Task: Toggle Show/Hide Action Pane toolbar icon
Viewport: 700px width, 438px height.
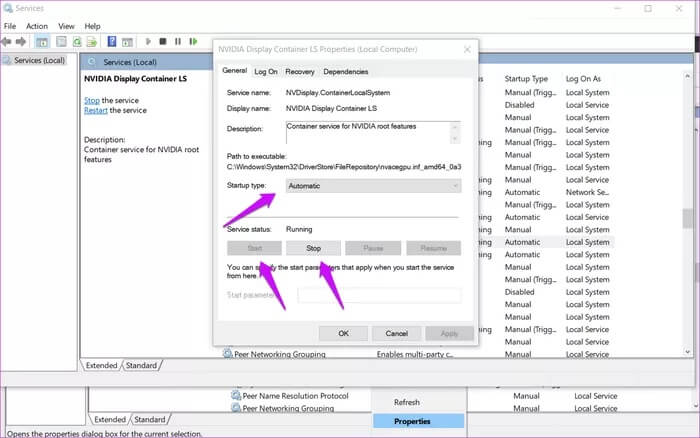Action: 127,42
